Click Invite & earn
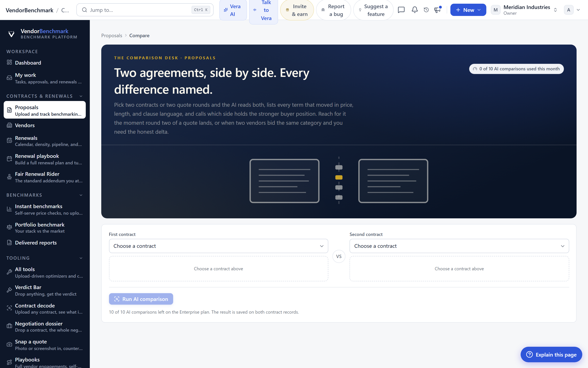 point(297,10)
